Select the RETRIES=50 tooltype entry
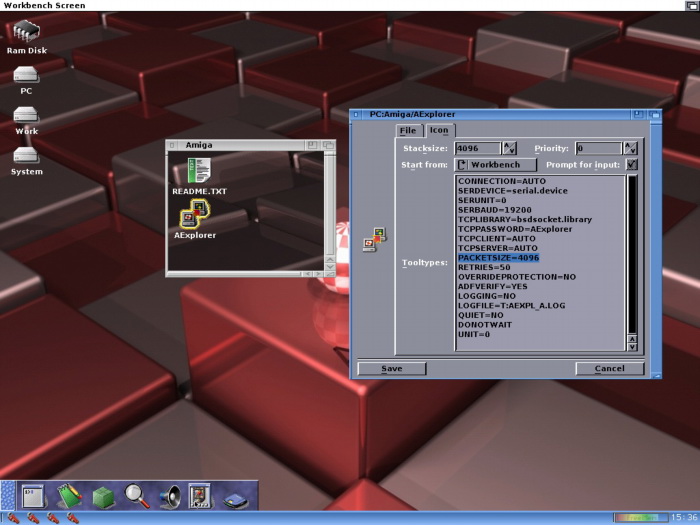Image resolution: width=700 pixels, height=525 pixels. coord(482,267)
